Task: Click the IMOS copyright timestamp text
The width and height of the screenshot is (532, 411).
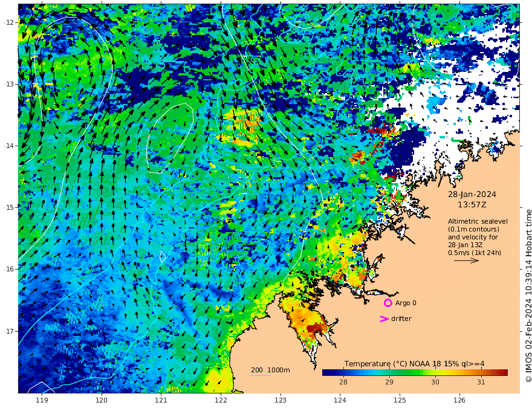Action: click(528, 296)
